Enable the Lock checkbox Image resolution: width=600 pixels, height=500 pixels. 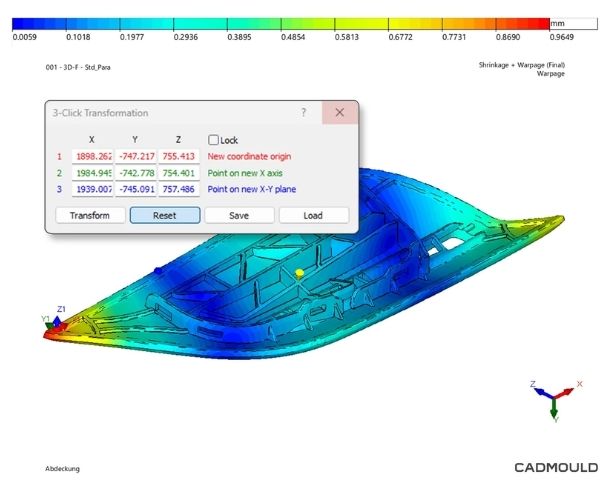point(213,140)
